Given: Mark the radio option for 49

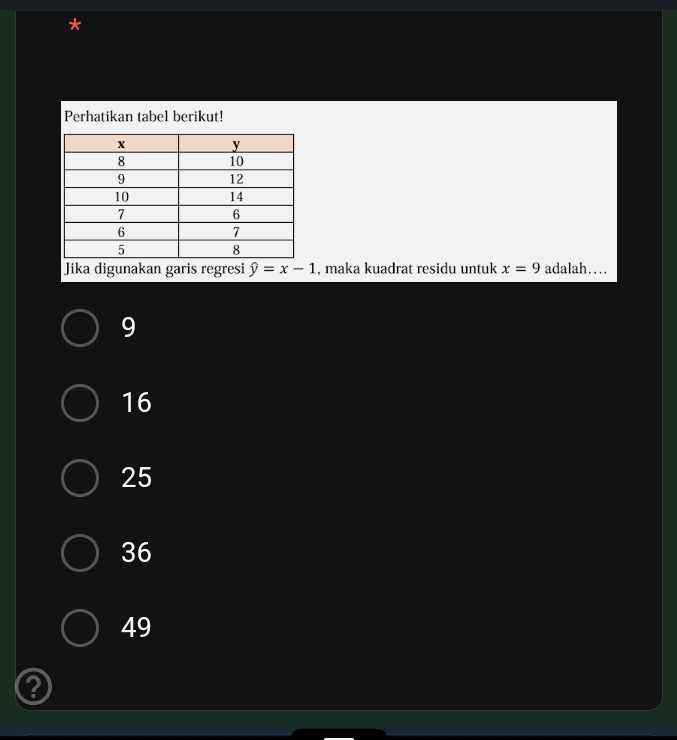Looking at the screenshot, I should pyautogui.click(x=80, y=628).
